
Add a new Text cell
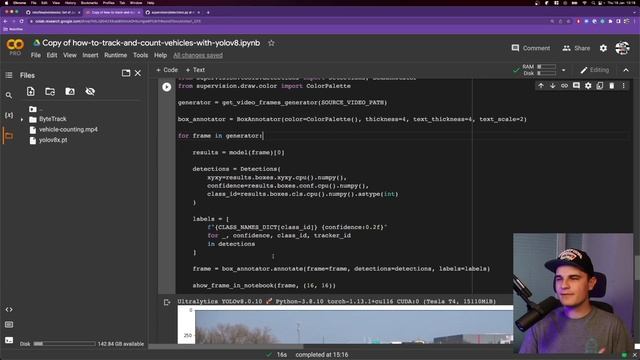196,70
